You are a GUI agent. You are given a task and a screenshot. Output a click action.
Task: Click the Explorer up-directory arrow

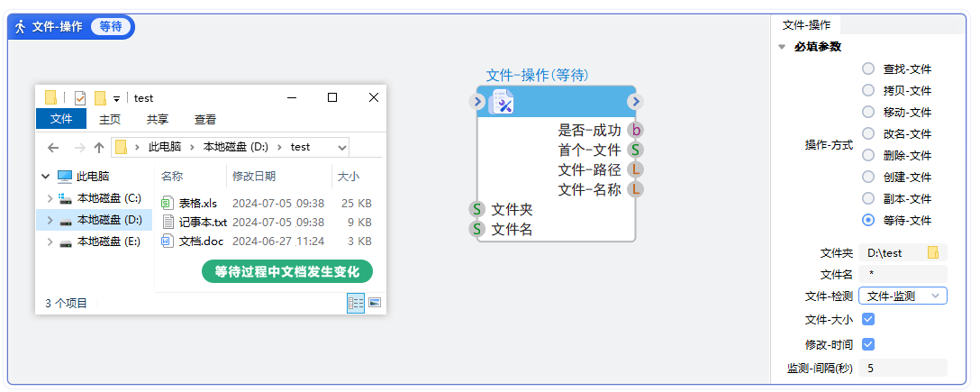tap(99, 148)
